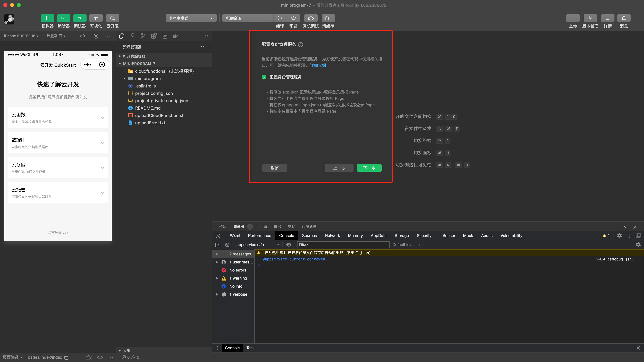644x362 pixels.
Task: Open extensions icon in editor sidebar
Action: [154, 36]
